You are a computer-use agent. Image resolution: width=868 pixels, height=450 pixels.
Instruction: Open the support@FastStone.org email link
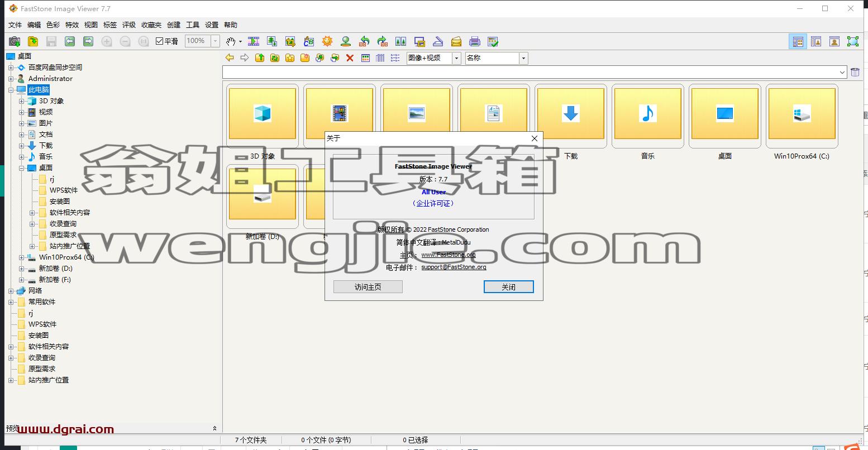[454, 267]
